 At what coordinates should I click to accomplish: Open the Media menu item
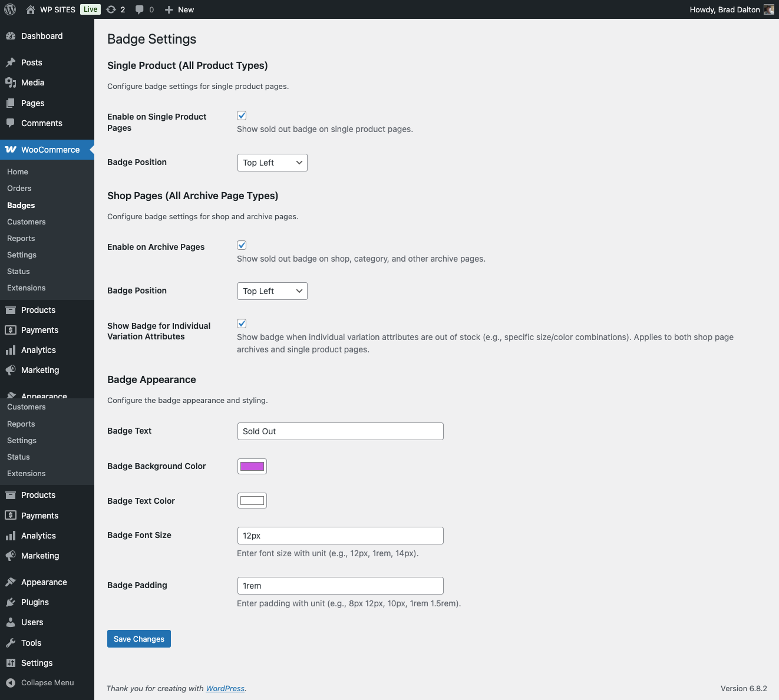(x=33, y=82)
